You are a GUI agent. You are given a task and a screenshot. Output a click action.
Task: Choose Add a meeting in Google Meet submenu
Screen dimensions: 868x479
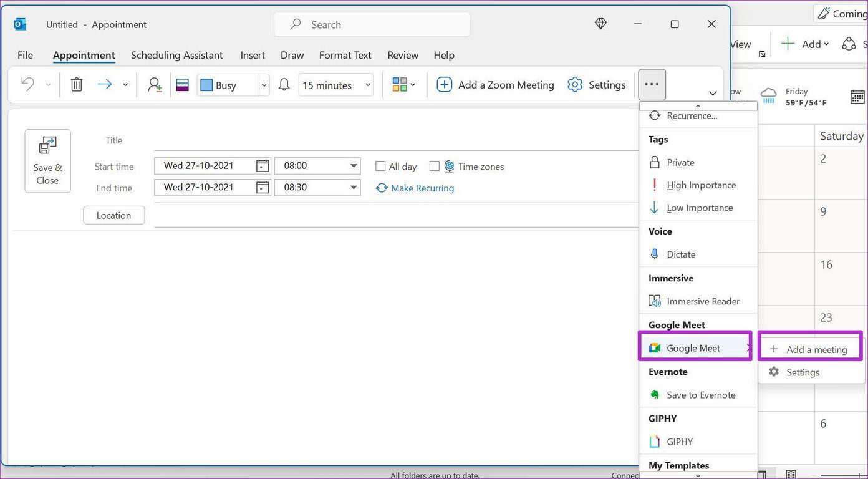click(x=811, y=349)
